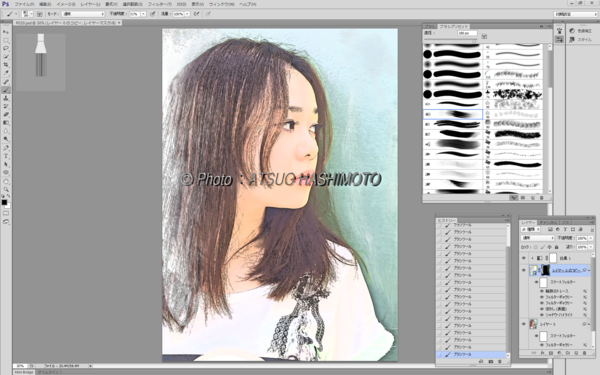The image size is (600, 375).
Task: Select the Dodge tool
Action: pos(6,139)
